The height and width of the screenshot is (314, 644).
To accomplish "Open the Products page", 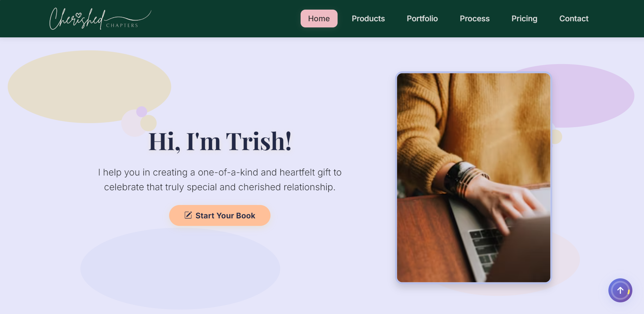I will click(368, 19).
